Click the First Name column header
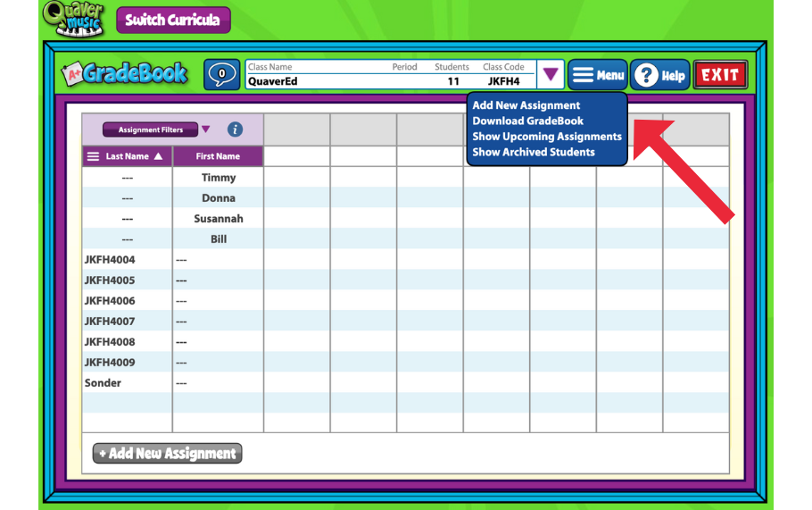The width and height of the screenshot is (812, 510). (218, 156)
